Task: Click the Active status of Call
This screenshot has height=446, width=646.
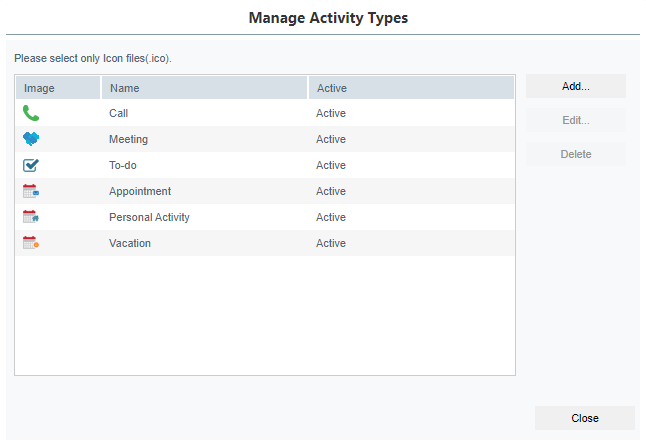Action: [x=331, y=113]
